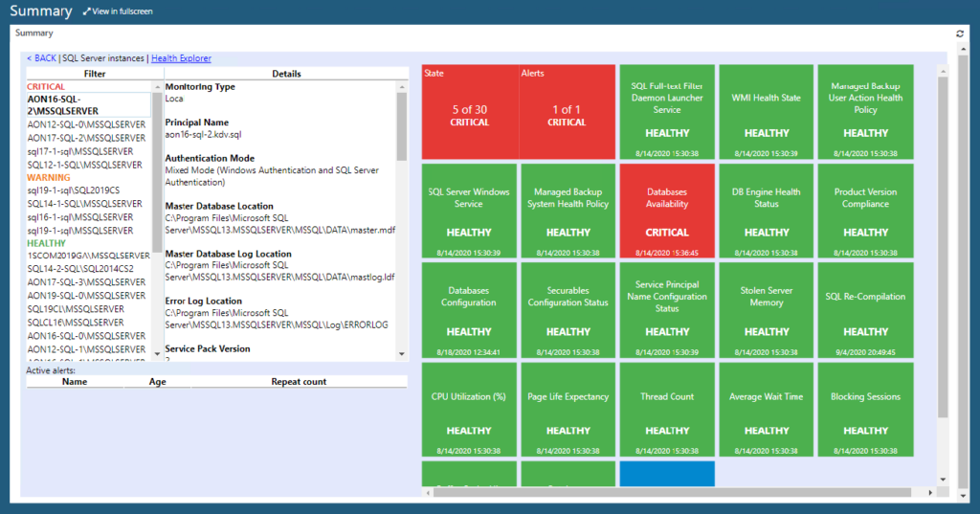Select AON17-SQL-2\MSSQLSERVER instance

pyautogui.click(x=86, y=138)
